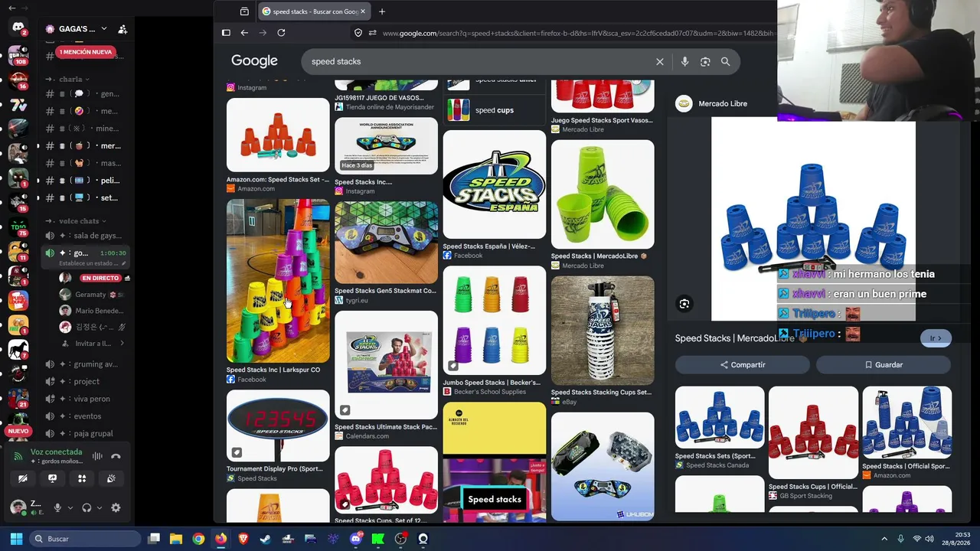Search by image with Google Lens

point(705,62)
